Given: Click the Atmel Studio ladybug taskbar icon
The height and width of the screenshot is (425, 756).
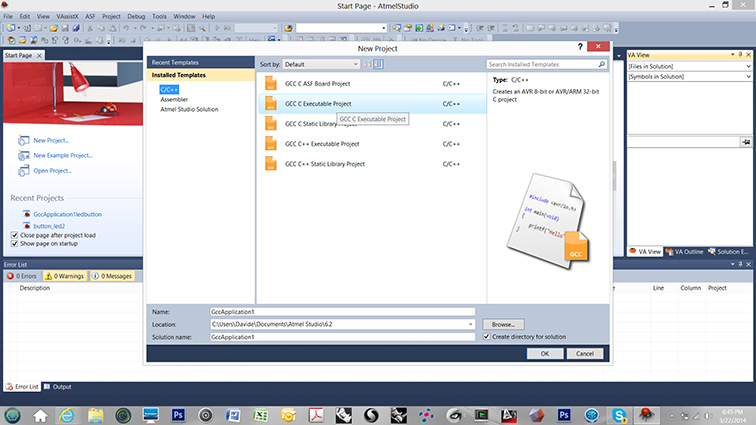Looking at the screenshot, I should pyautogui.click(x=646, y=415).
